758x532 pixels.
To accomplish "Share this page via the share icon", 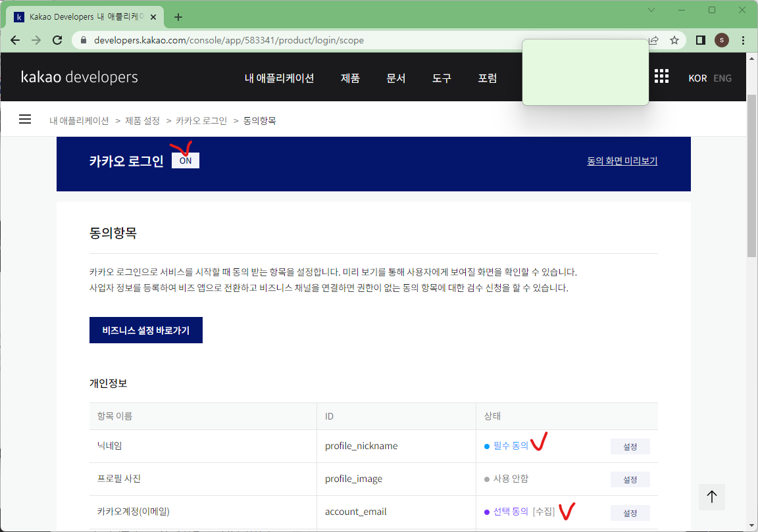I will tap(654, 40).
